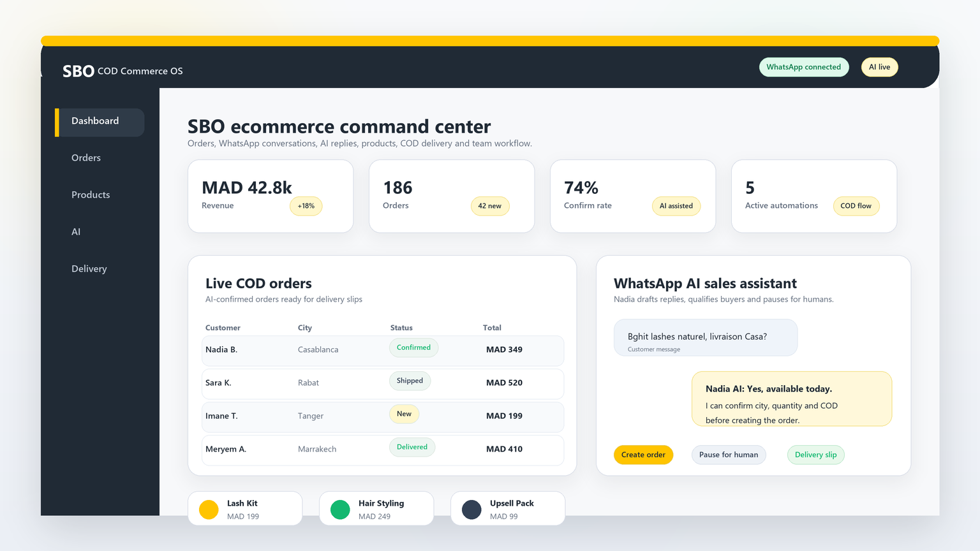Select the Meryem A. customer name
980x551 pixels.
[226, 449]
